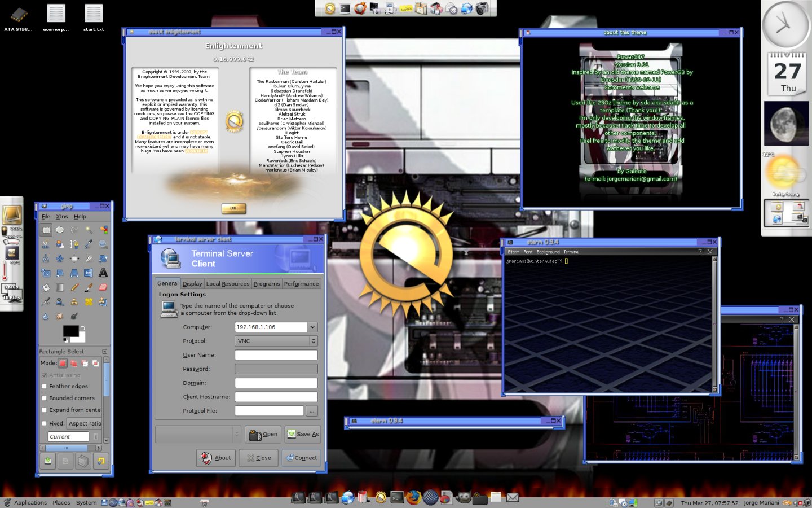This screenshot has width=812, height=508.
Task: Open the start.txt desktop file
Action: [94, 17]
